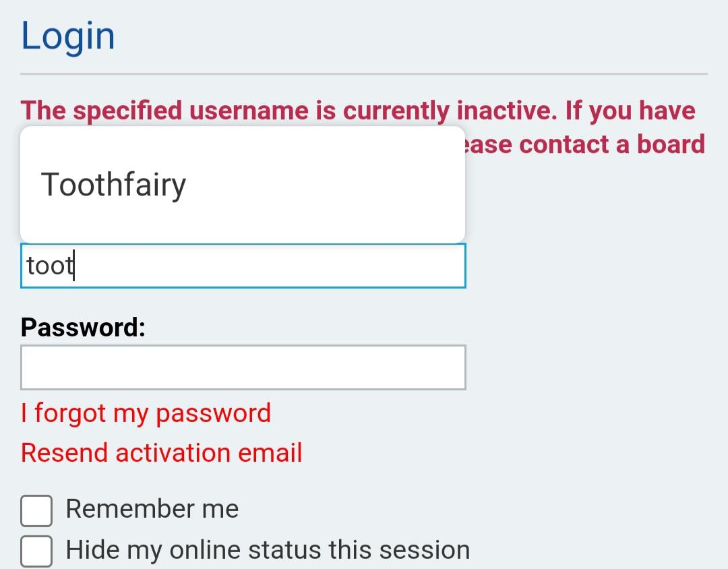Viewport: 728px width, 569px height.
Task: Click the "Resend activation email" link
Action: (161, 452)
